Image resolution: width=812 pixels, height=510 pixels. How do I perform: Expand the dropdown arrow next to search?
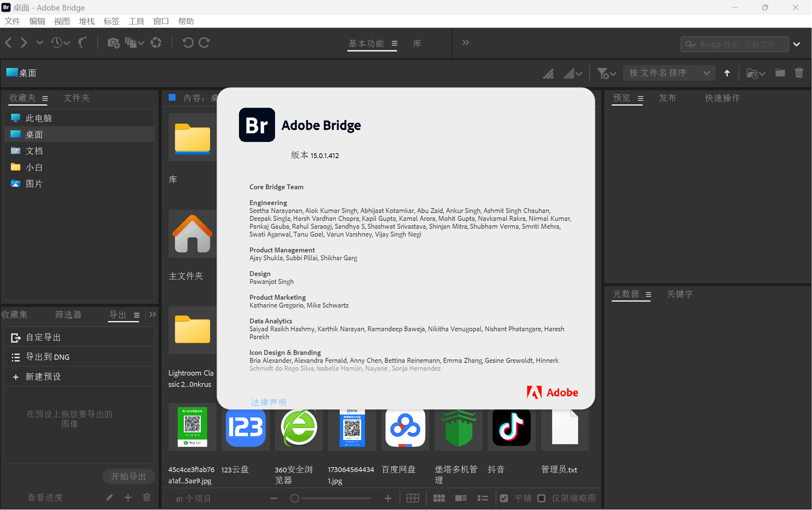[x=797, y=44]
